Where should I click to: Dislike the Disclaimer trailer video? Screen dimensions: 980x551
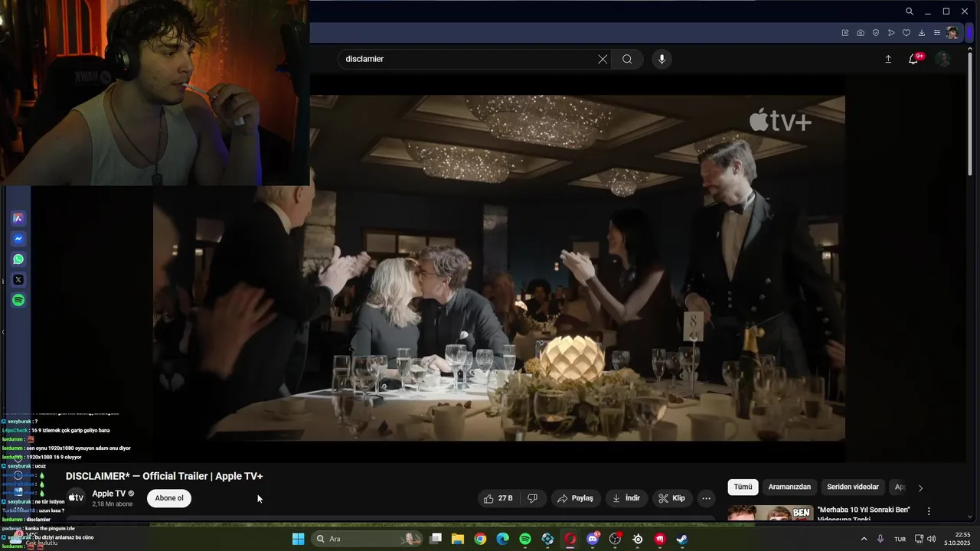(533, 498)
